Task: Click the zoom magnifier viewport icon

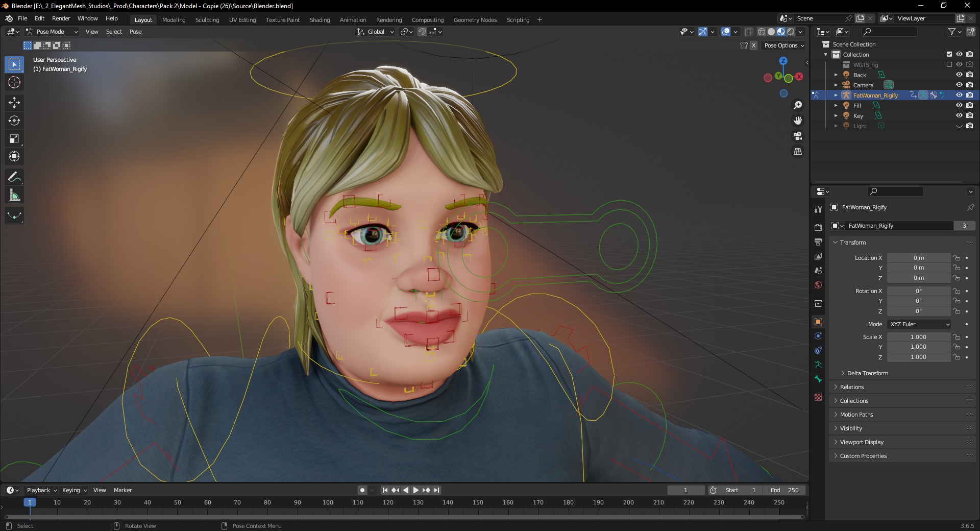Action: coord(797,105)
